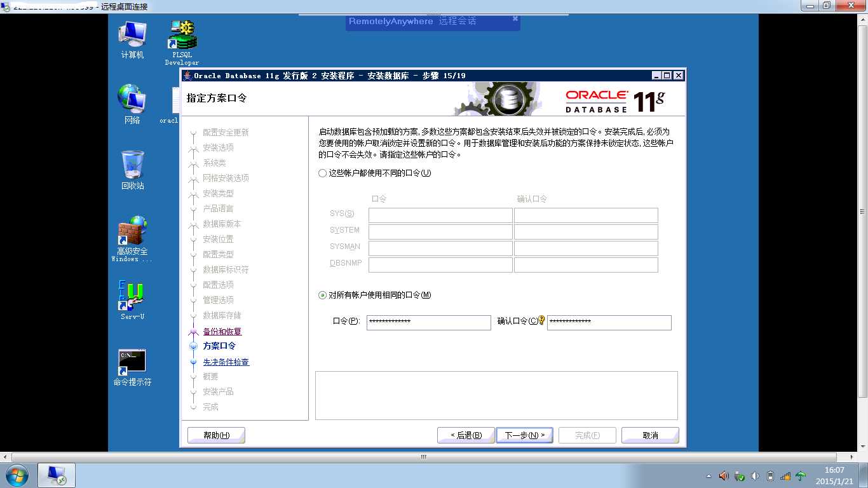Click the 数据库版本 step
Image resolution: width=868 pixels, height=488 pixels.
point(222,224)
